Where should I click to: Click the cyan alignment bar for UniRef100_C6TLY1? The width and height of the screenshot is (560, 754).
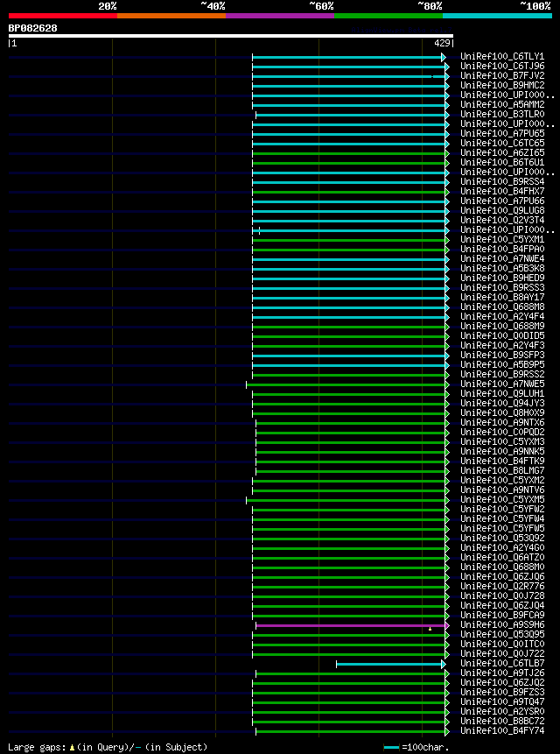(x=346, y=58)
